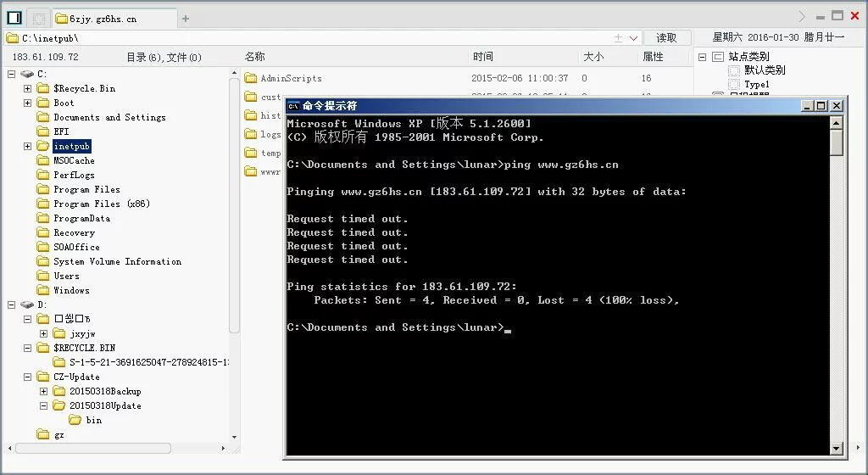Check the Type1 category checkbox
This screenshot has width=868, height=475.
(734, 84)
